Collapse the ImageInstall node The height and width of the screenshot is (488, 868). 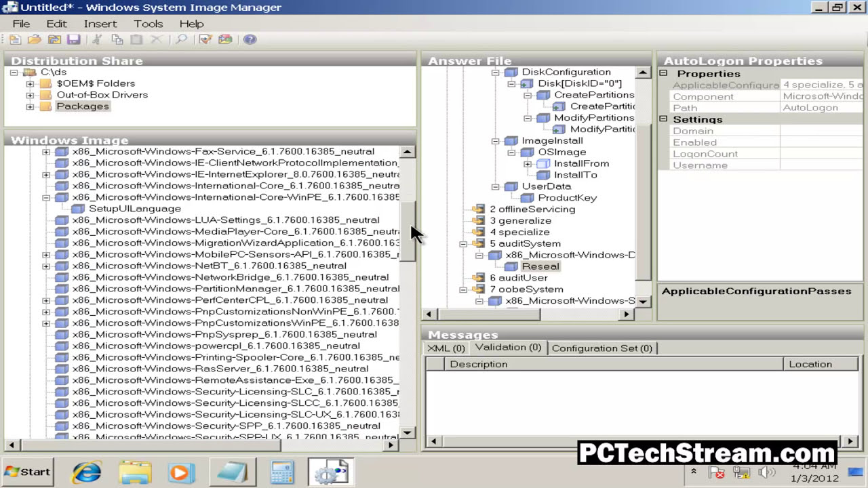tap(495, 141)
